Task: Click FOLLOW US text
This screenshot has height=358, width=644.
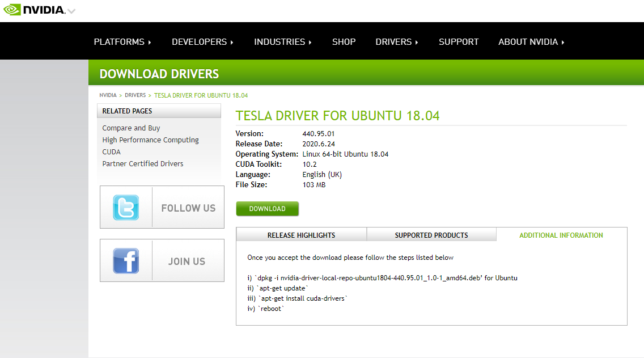Action: [x=188, y=208]
